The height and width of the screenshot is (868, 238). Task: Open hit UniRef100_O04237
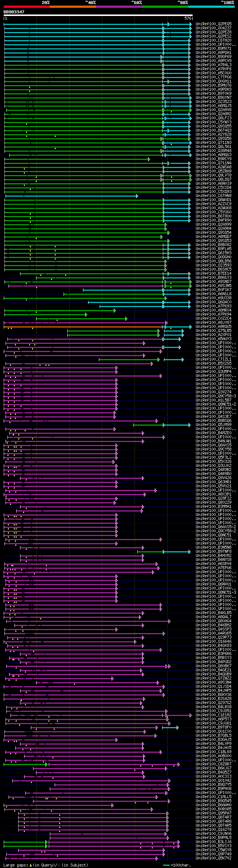(x=213, y=28)
